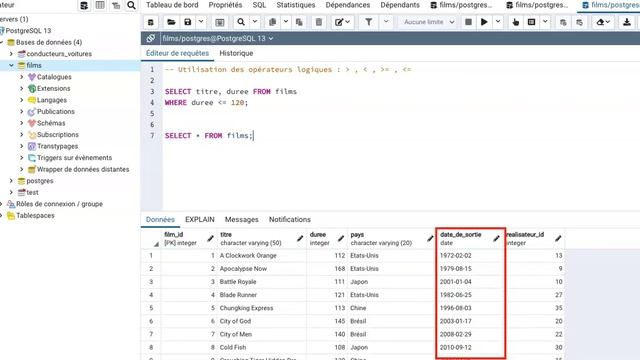Click the edit pencil in titre column header
The image size is (640, 360).
pyautogui.click(x=300, y=238)
